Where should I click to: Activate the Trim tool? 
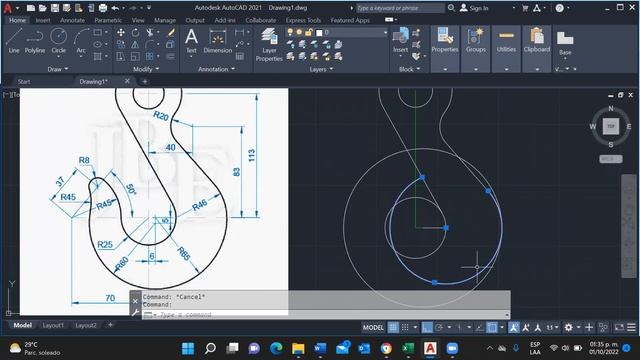tap(150, 32)
